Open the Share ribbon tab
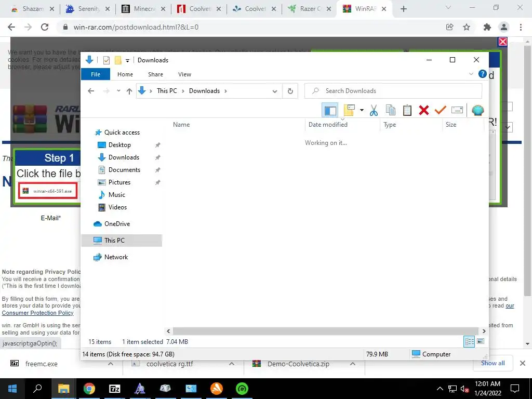532x399 pixels. (155, 74)
